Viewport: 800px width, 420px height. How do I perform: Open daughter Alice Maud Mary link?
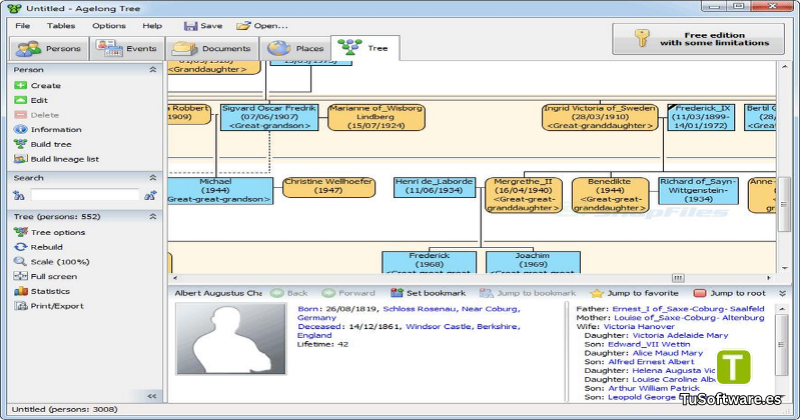(x=667, y=353)
